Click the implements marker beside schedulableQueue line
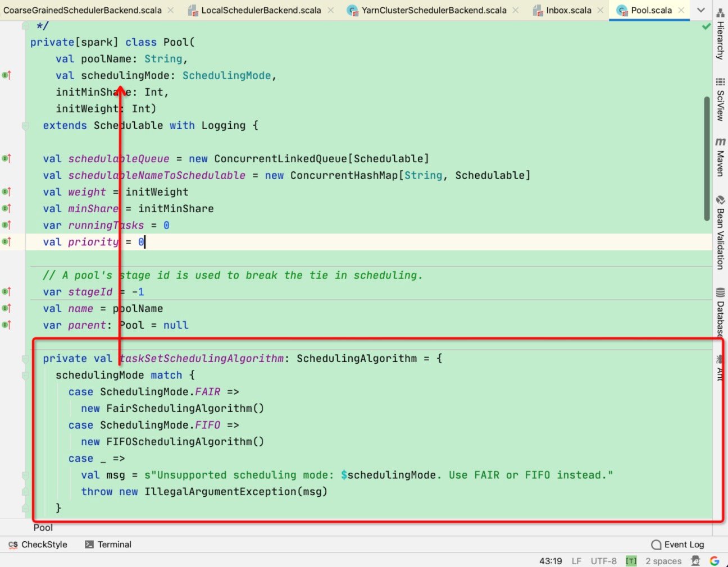This screenshot has height=567, width=728. pyautogui.click(x=6, y=159)
